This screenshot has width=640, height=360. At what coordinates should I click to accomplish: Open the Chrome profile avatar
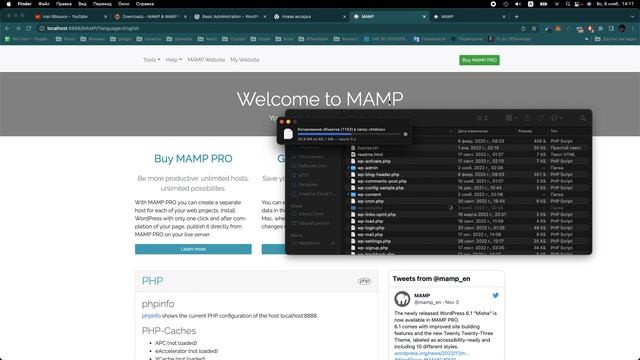click(x=622, y=29)
